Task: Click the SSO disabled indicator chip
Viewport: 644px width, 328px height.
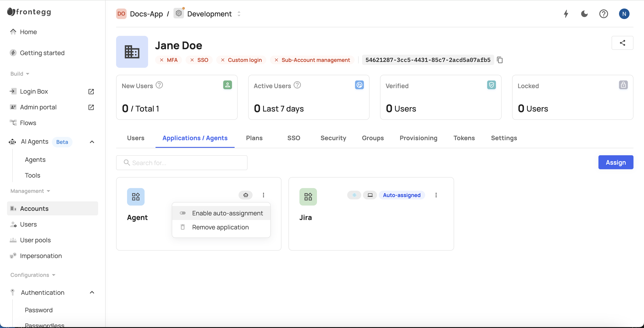Action: (x=199, y=60)
